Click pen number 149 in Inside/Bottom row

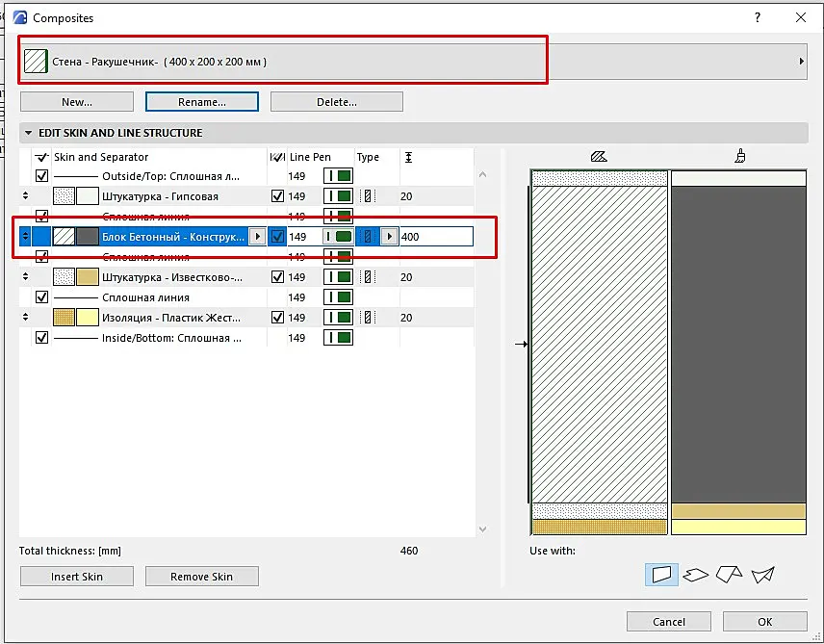tap(296, 338)
